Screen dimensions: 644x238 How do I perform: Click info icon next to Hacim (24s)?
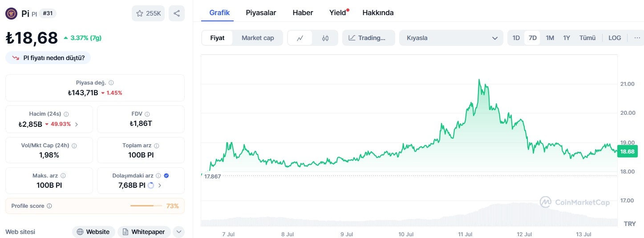pos(66,114)
